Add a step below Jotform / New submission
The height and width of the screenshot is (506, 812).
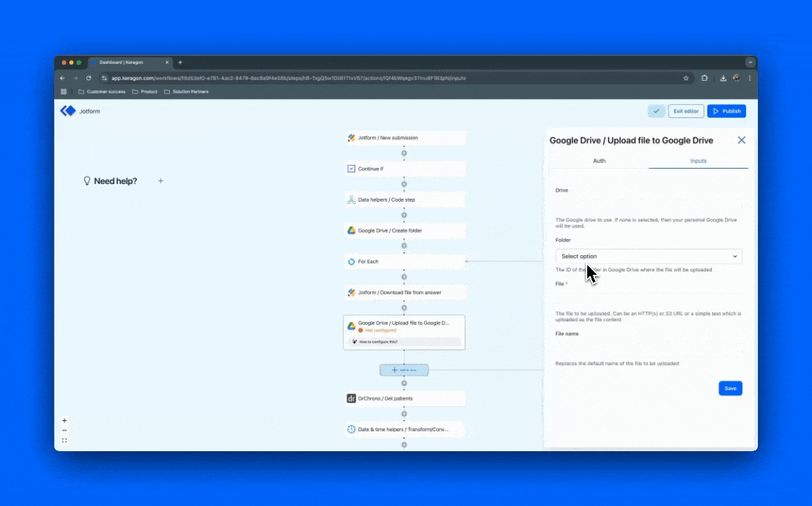tap(404, 153)
